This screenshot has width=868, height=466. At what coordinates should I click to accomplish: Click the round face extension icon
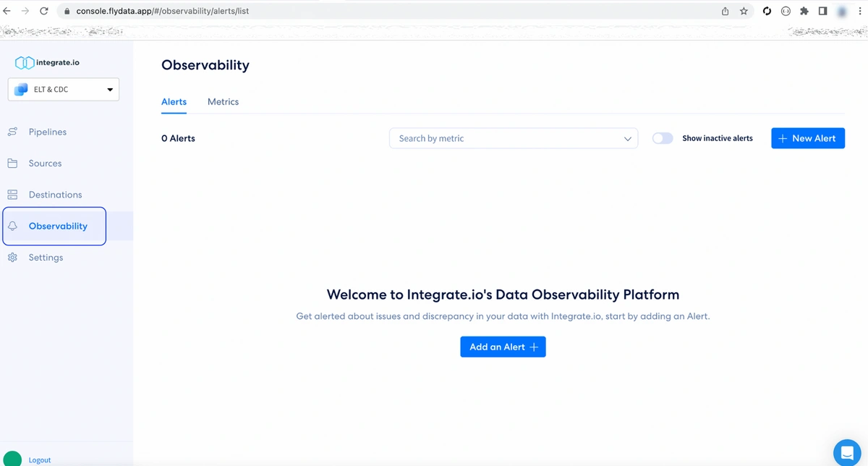click(x=786, y=12)
